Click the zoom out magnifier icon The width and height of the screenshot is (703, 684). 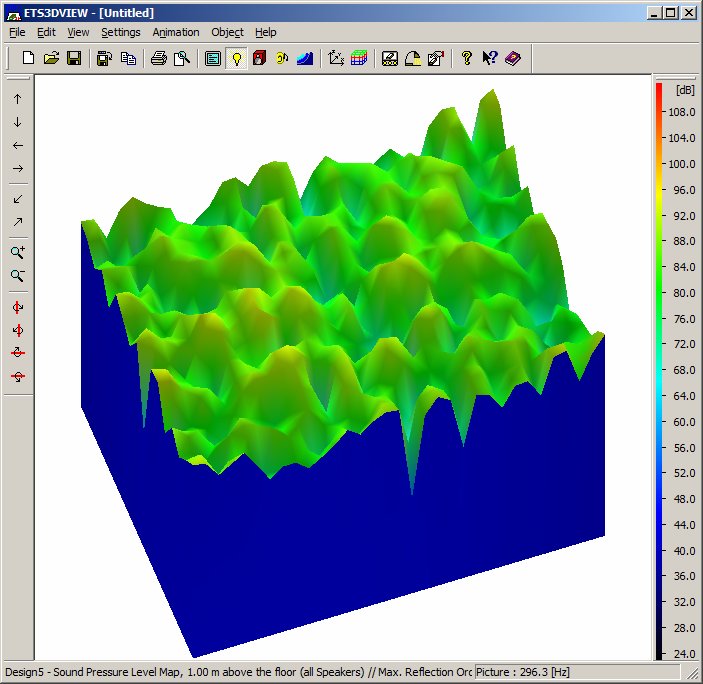[18, 275]
